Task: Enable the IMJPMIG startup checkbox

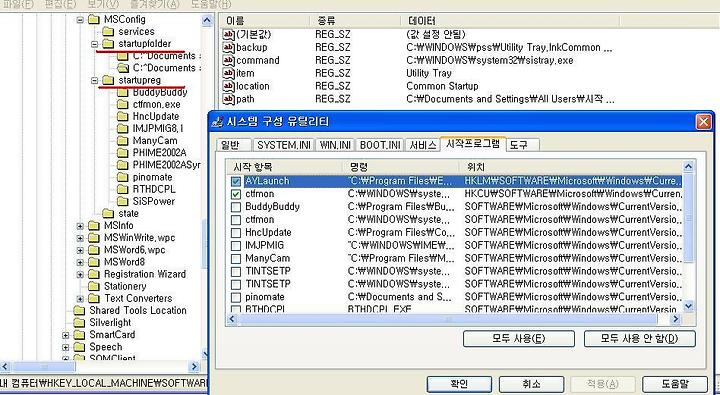Action: tap(236, 245)
